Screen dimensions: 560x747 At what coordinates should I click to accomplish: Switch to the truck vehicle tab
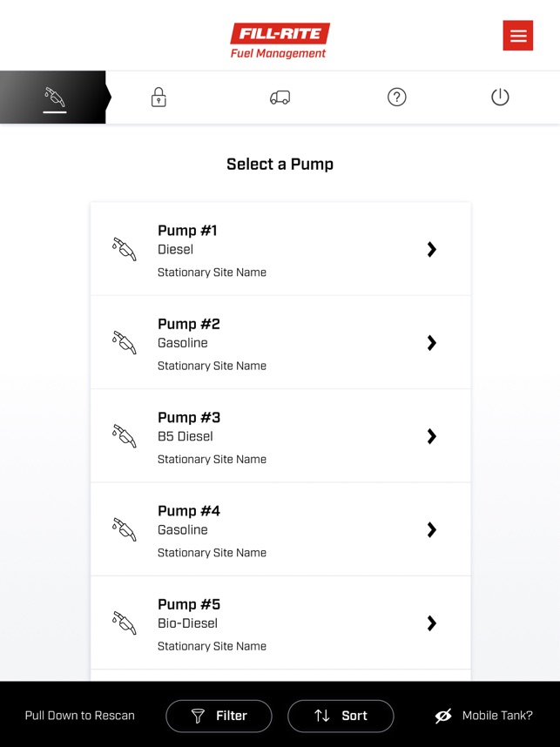pos(280,98)
